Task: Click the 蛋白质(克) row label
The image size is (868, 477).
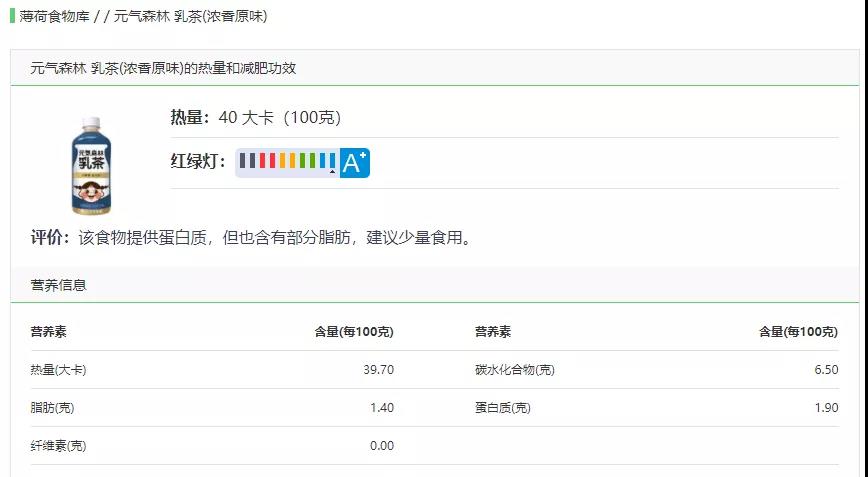Action: [x=503, y=408]
